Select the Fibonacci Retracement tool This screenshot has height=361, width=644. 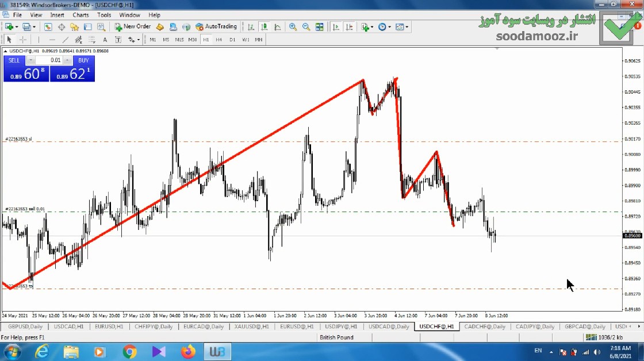click(91, 40)
